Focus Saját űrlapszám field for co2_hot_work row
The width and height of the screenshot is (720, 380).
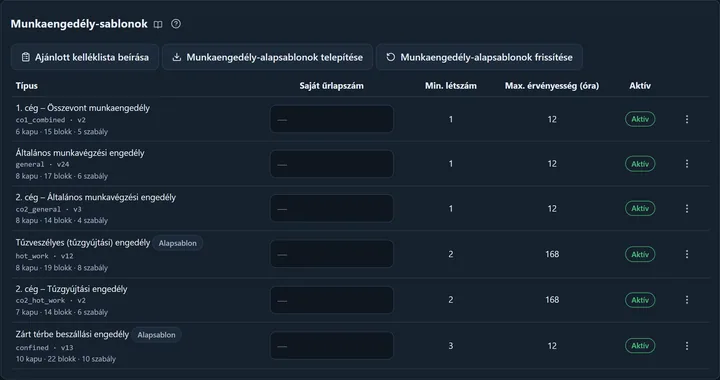click(332, 300)
